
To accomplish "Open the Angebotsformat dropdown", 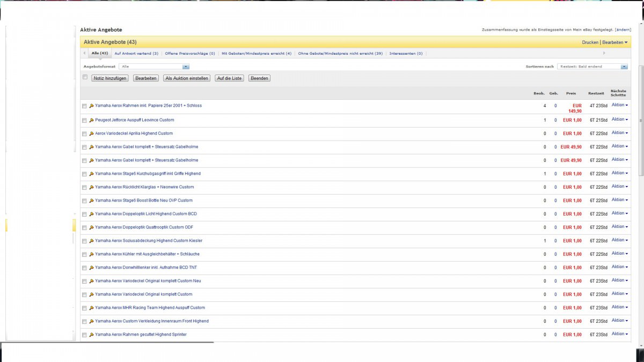I will (x=154, y=67).
